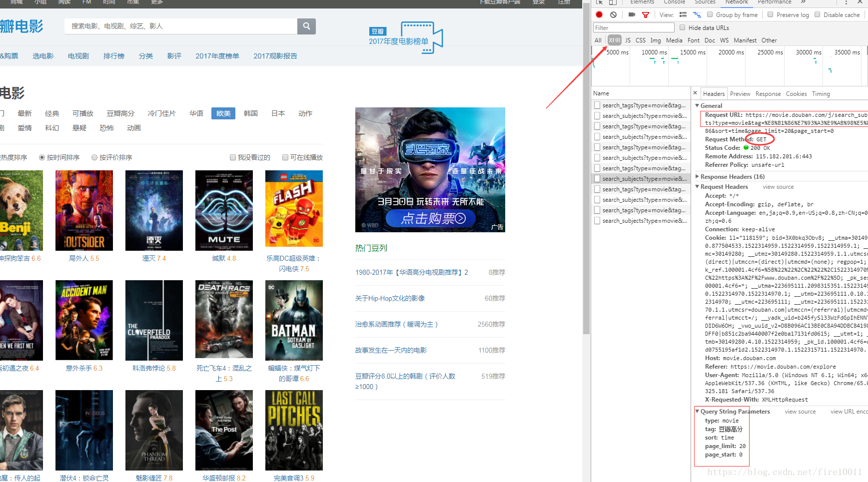
Task: Click the 点击购票 ad button
Action: (430, 218)
